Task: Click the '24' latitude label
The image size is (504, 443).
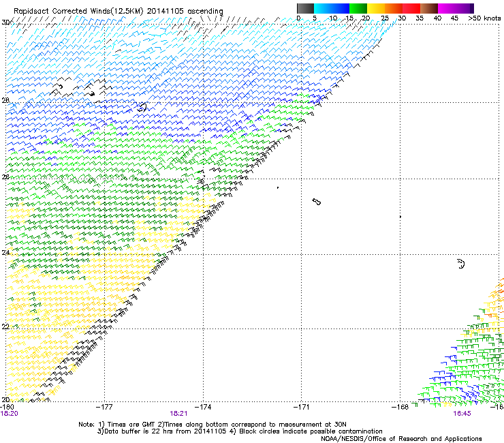Action: (x=5, y=253)
